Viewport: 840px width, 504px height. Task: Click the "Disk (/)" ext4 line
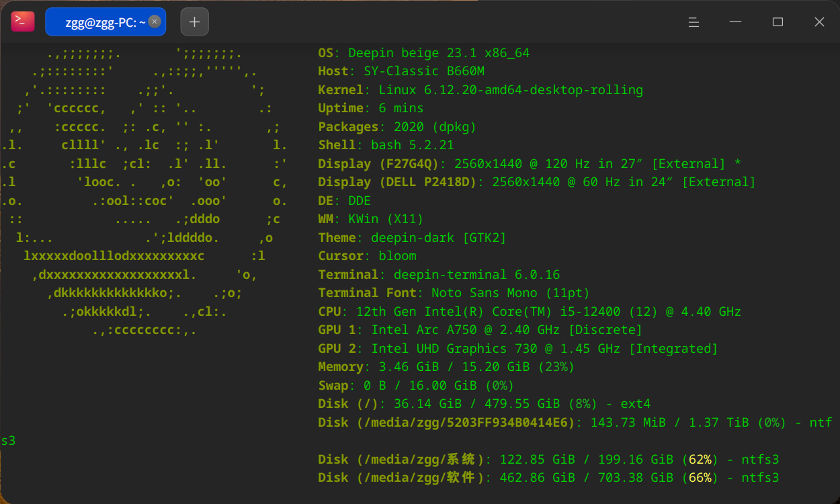tap(485, 404)
